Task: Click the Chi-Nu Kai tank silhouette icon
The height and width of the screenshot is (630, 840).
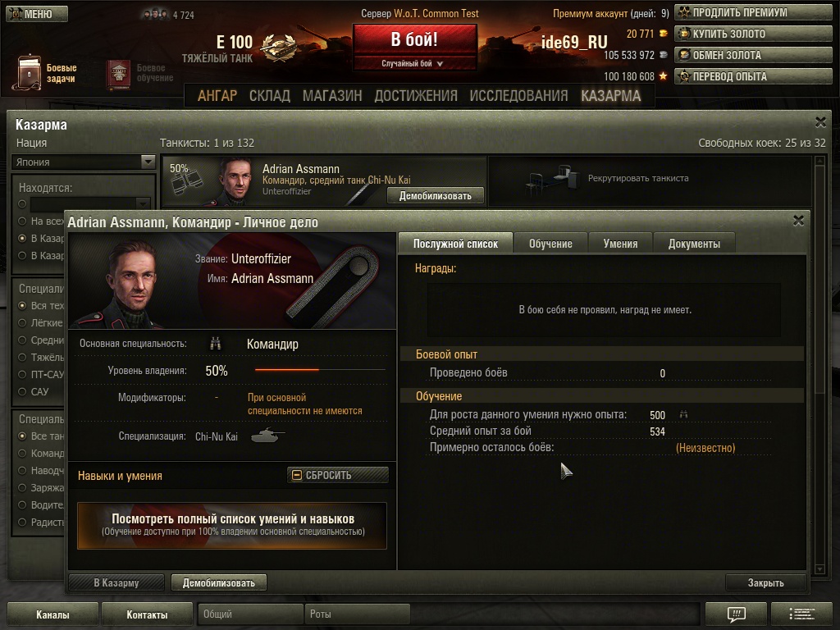Action: tap(268, 435)
